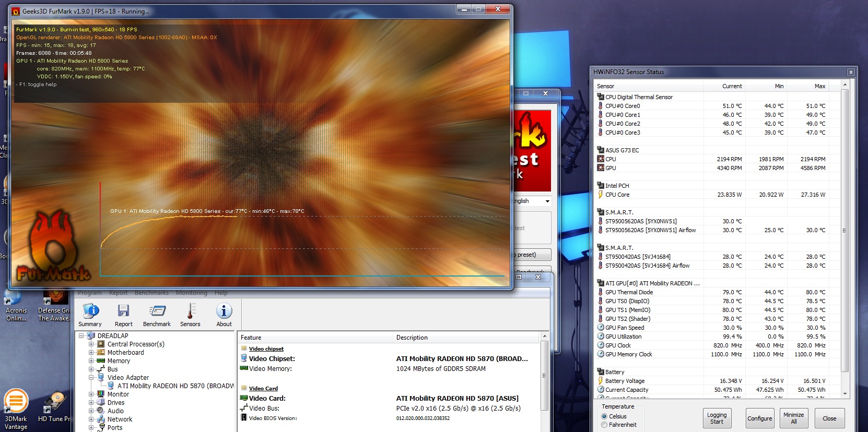Viewport: 868px width, 432px height.
Task: Click the GPU Clock sensor icon
Action: click(x=601, y=345)
